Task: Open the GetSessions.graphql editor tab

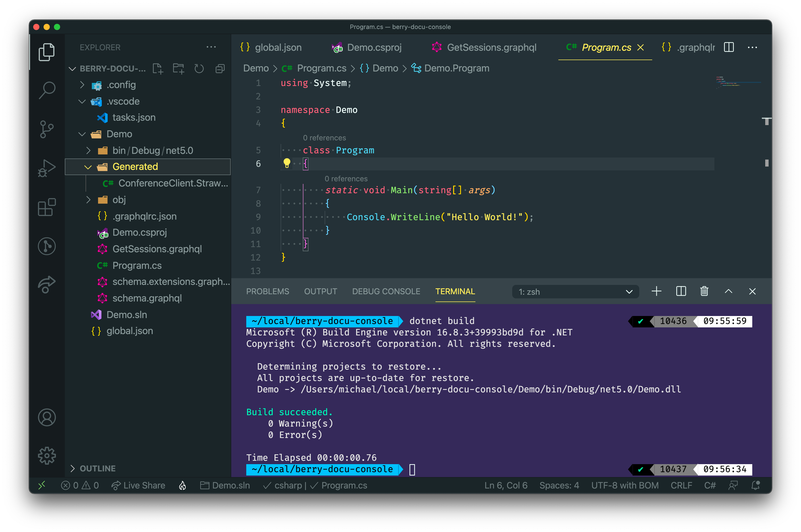Action: pos(491,47)
